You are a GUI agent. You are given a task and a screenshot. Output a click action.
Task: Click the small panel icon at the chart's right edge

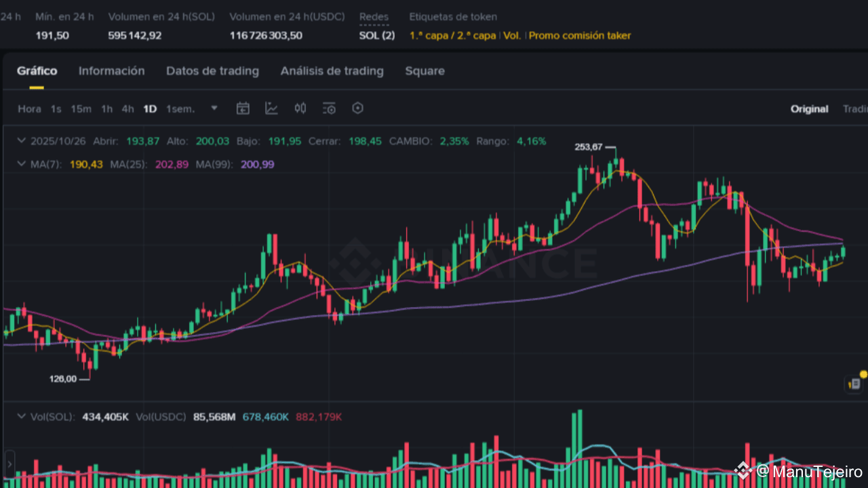852,384
